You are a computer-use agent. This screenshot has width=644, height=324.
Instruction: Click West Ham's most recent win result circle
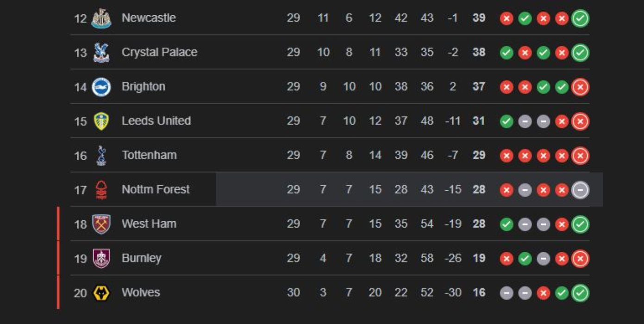point(580,224)
